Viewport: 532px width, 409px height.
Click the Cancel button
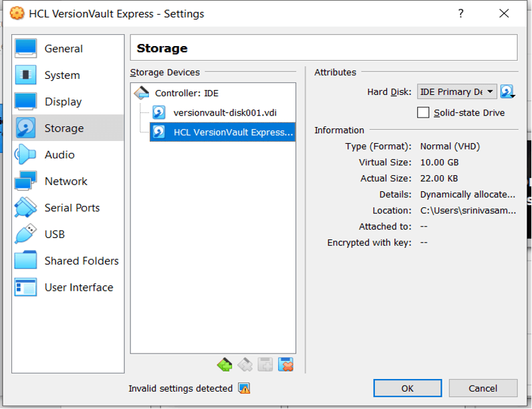tap(483, 388)
